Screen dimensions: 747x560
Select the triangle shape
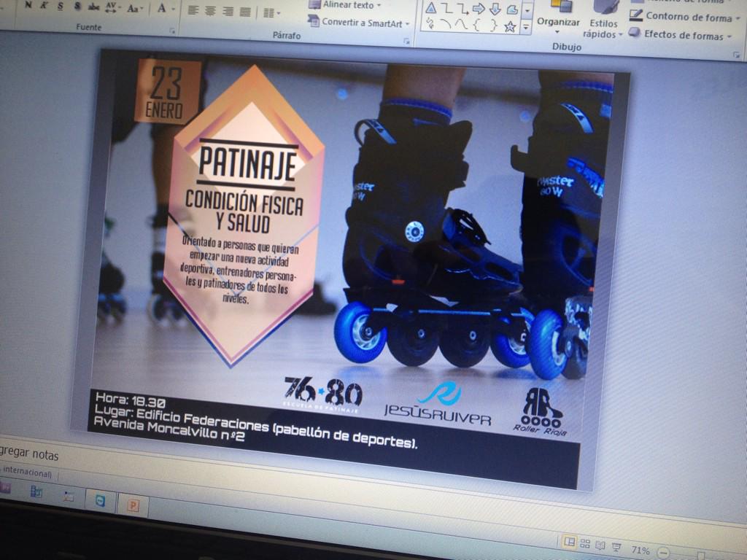(430, 7)
